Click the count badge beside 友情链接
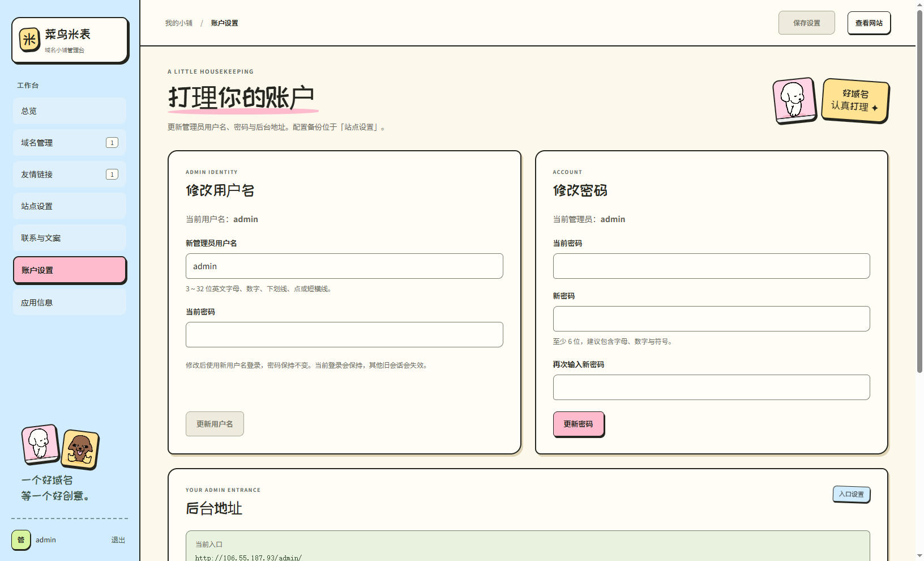924x561 pixels. pyautogui.click(x=112, y=175)
